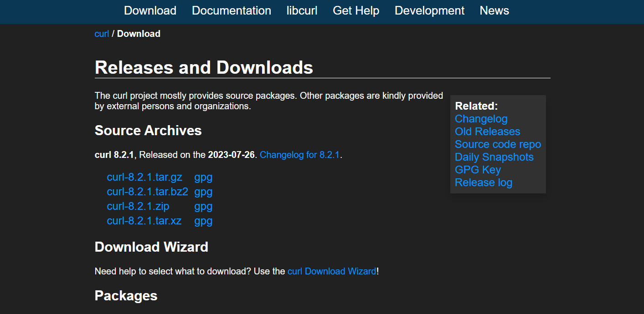The width and height of the screenshot is (644, 314).
Task: Open the GPG Key link
Action: pos(478,170)
